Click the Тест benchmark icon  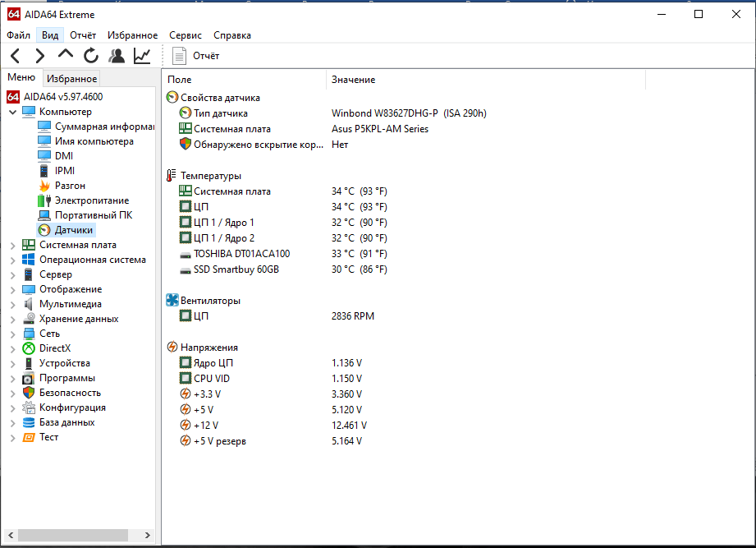29,437
